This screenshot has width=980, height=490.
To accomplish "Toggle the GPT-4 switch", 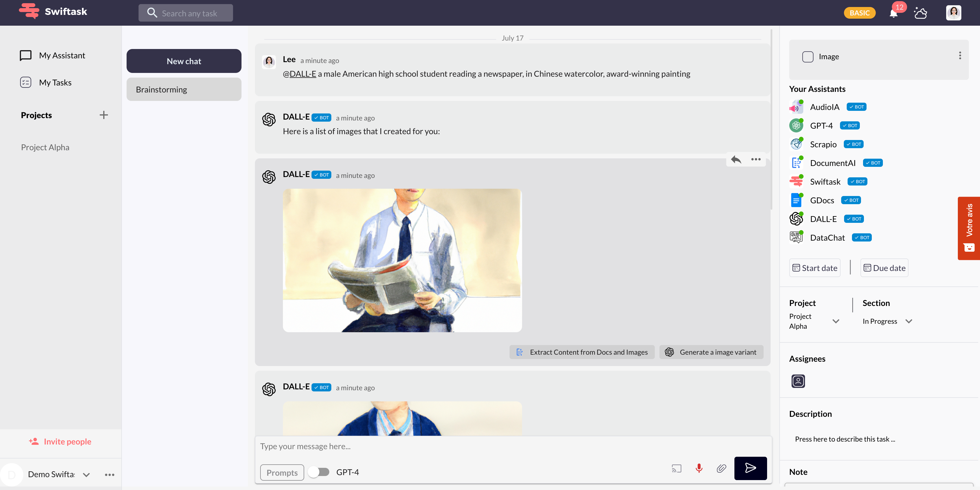I will 319,472.
